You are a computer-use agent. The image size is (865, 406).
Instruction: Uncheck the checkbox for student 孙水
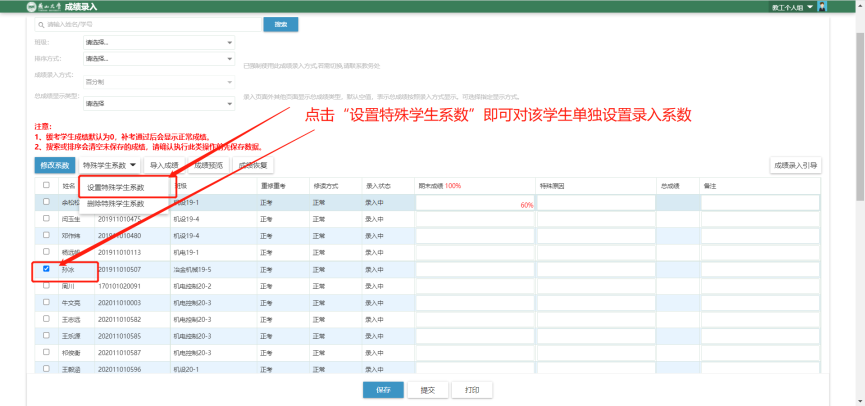(x=46, y=269)
